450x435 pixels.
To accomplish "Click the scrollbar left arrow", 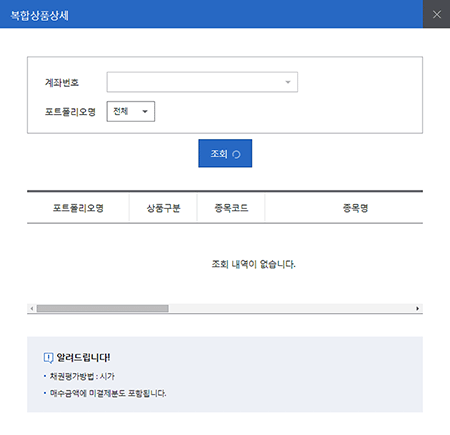I will [x=32, y=308].
